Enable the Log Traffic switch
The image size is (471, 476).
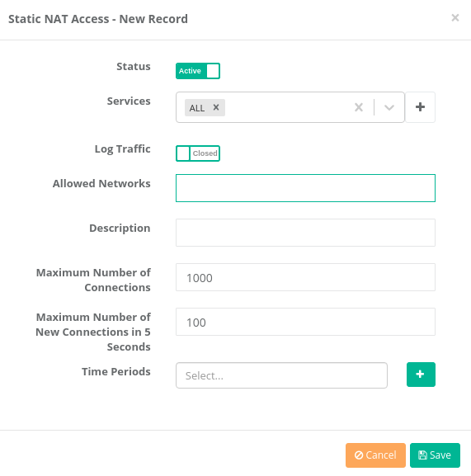pyautogui.click(x=198, y=153)
